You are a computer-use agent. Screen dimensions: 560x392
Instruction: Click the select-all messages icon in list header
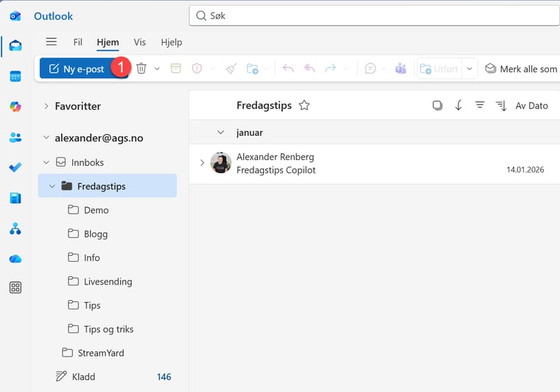[438, 105]
